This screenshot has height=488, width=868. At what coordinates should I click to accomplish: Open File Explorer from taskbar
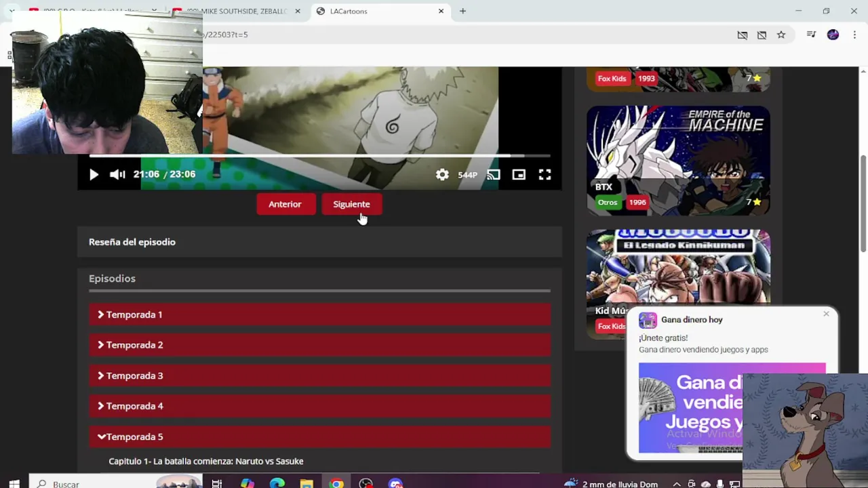[307, 484]
